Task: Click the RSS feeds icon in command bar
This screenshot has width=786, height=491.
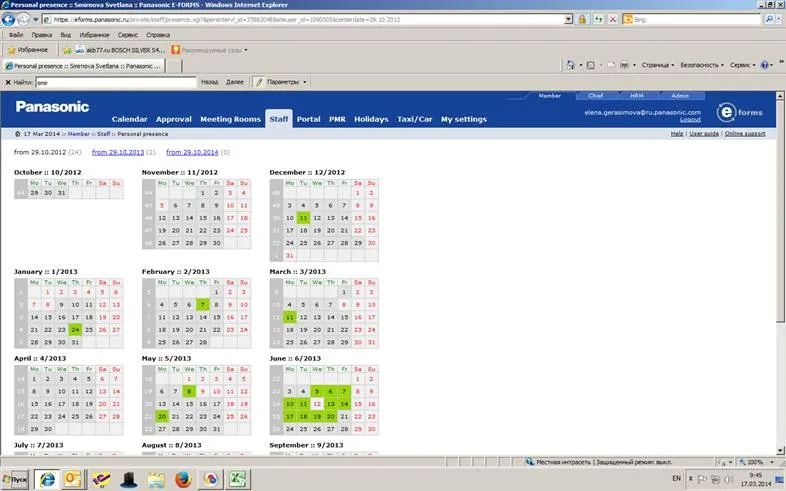Action: tap(591, 65)
